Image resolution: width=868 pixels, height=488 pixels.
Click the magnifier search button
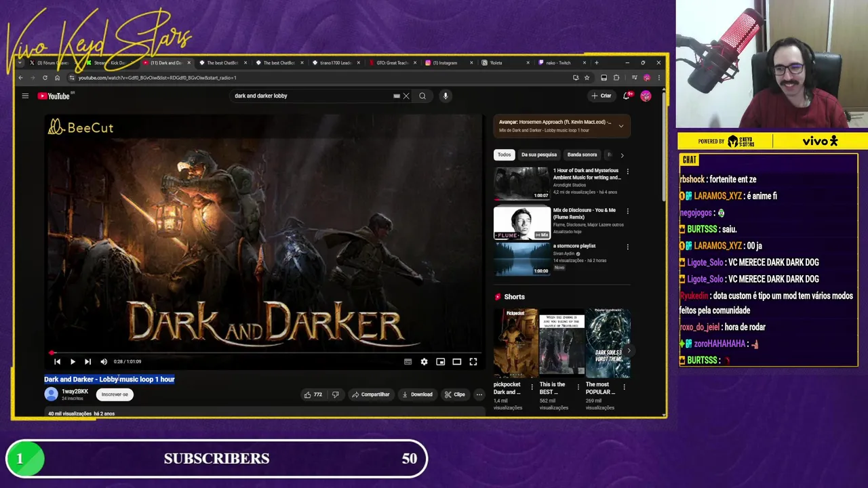click(x=422, y=96)
